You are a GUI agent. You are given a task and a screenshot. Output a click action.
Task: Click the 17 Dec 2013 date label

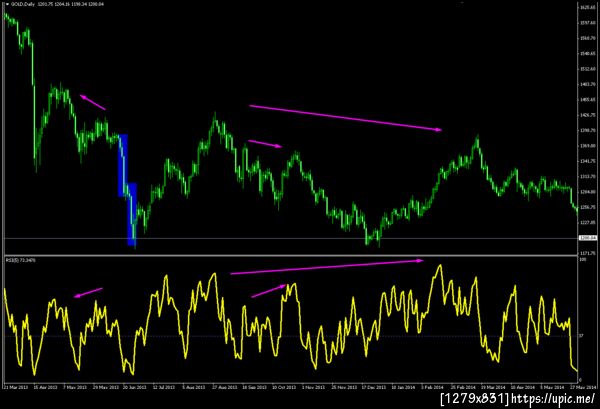coord(374,387)
